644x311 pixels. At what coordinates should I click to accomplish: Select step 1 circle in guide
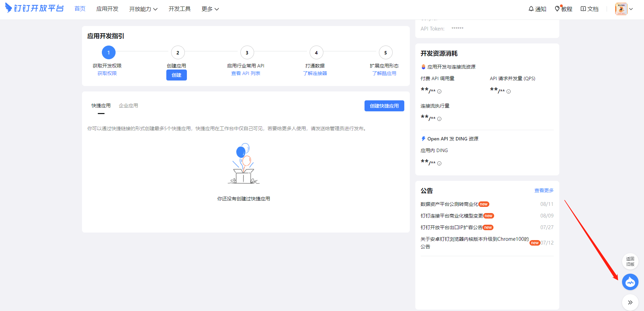pyautogui.click(x=109, y=52)
